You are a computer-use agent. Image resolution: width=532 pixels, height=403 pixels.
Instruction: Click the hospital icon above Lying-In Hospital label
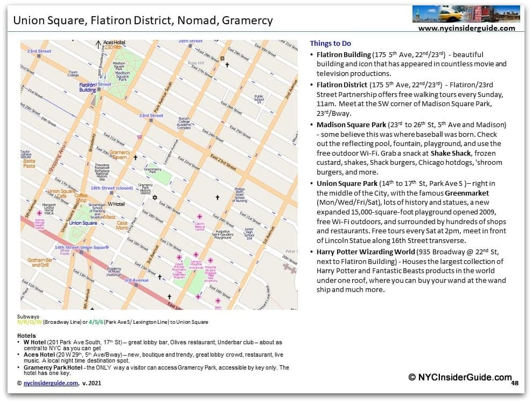pyautogui.click(x=196, y=255)
